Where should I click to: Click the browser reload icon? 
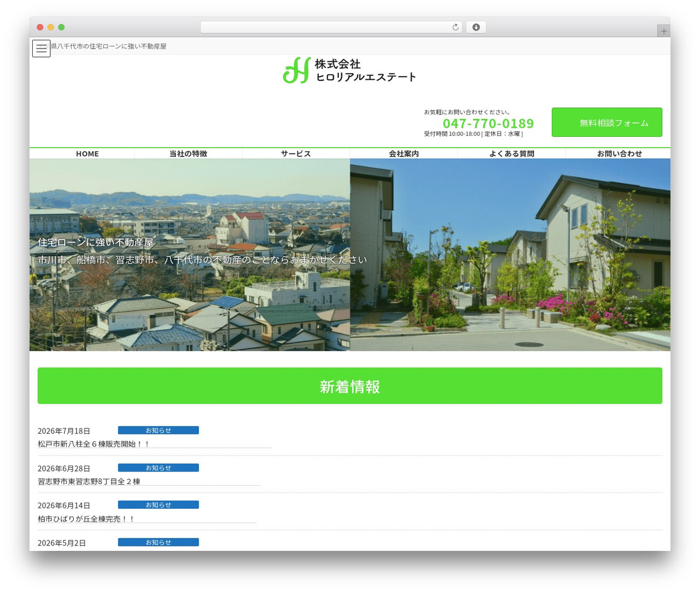456,27
